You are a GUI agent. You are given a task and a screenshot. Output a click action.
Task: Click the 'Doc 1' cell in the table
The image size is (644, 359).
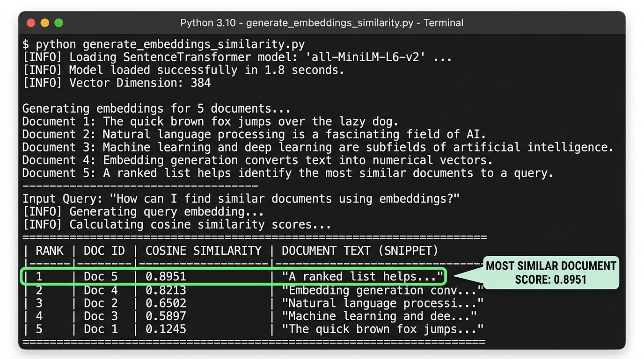(101, 329)
